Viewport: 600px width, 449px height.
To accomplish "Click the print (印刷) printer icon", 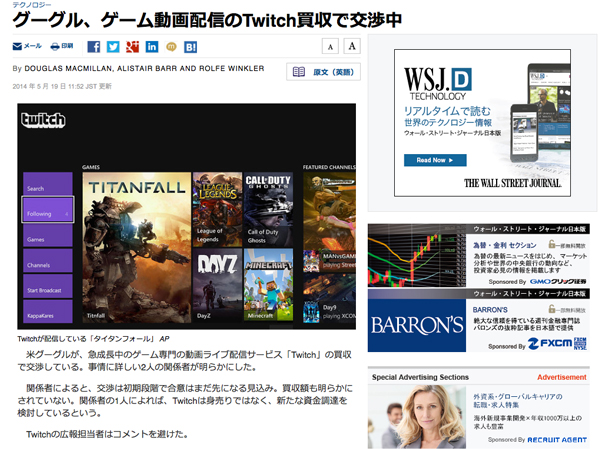I will [54, 46].
